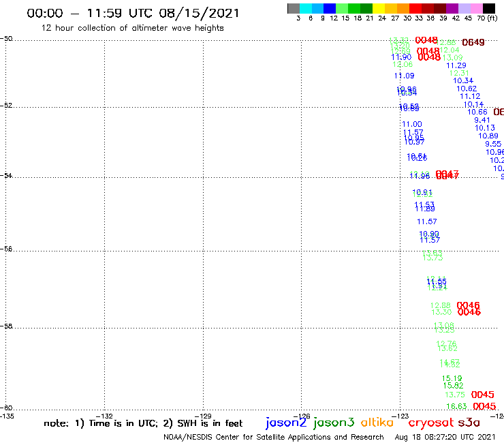Click the title '00:00 – 11:59 UTC 08/15/2021'
This screenshot has height=443, width=504.
click(133, 13)
